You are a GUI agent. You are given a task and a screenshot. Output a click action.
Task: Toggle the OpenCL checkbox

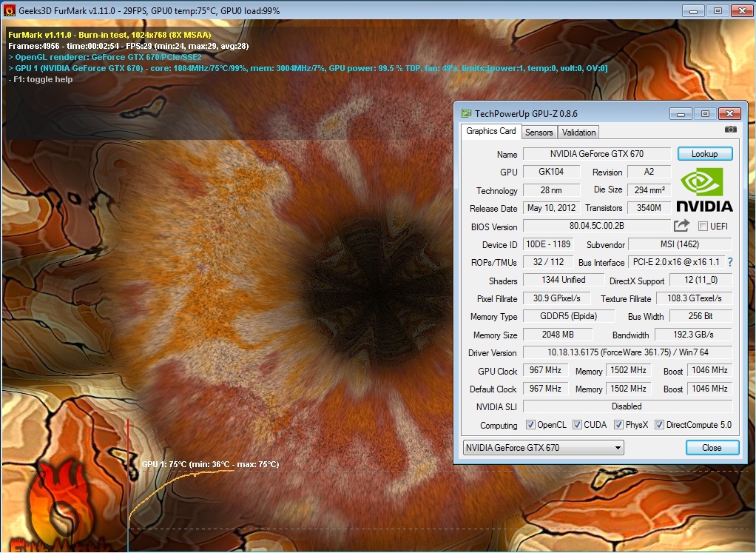tap(530, 425)
